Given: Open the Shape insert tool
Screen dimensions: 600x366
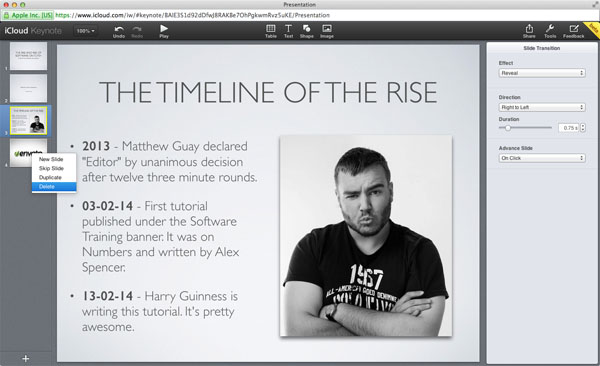Looking at the screenshot, I should point(307,31).
